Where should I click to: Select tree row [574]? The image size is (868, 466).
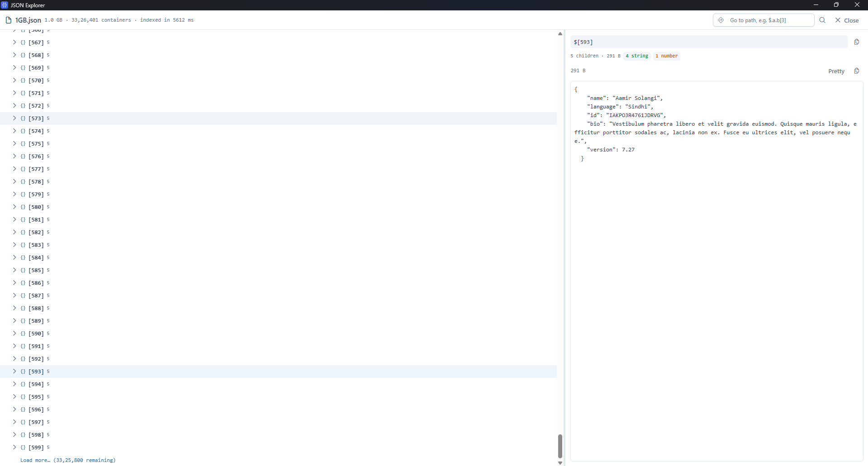[278, 131]
